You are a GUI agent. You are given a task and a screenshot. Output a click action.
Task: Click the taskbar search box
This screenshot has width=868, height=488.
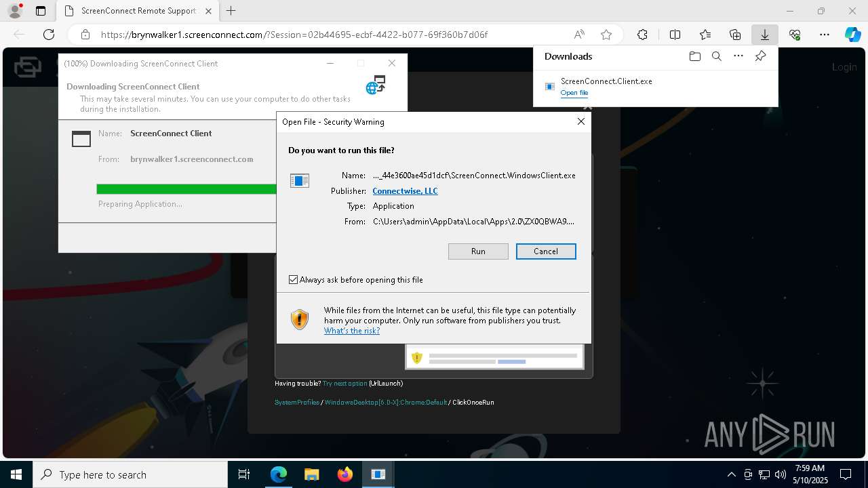coord(130,474)
